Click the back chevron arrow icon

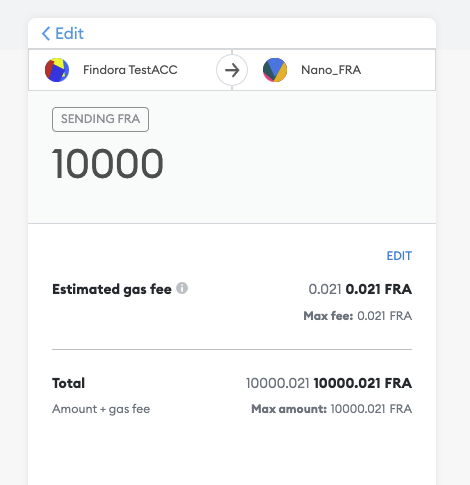click(x=46, y=34)
